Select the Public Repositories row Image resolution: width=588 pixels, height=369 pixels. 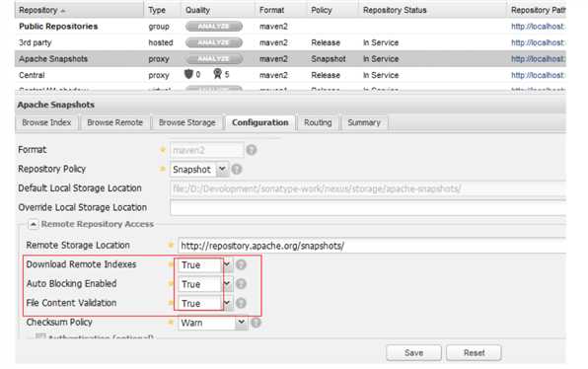[x=290, y=27]
